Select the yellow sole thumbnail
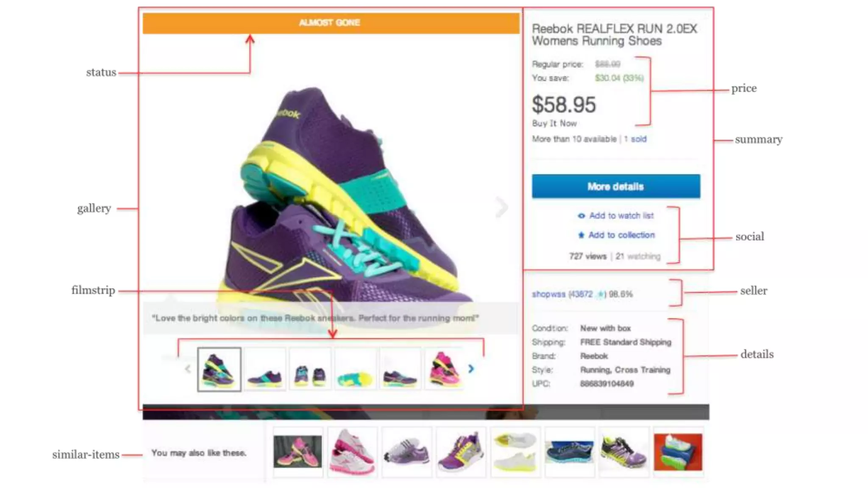The height and width of the screenshot is (488, 868). 355,369
